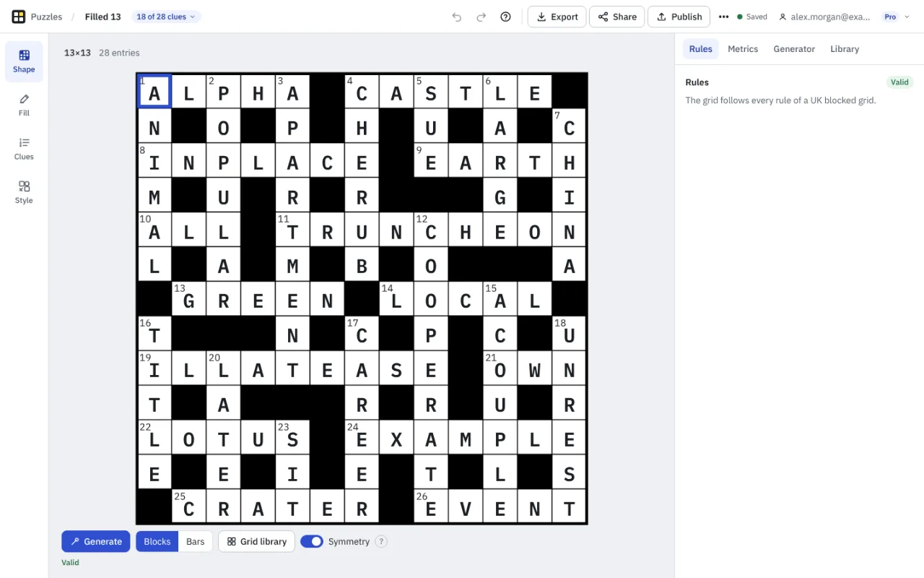Image resolution: width=924 pixels, height=578 pixels.
Task: Switch to Bars mode
Action: (x=196, y=541)
